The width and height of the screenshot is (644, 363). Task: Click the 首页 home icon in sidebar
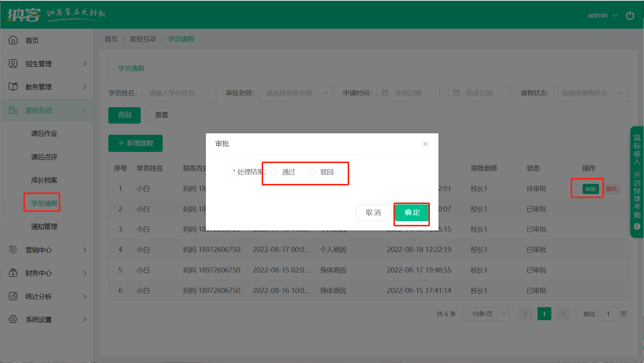point(13,40)
